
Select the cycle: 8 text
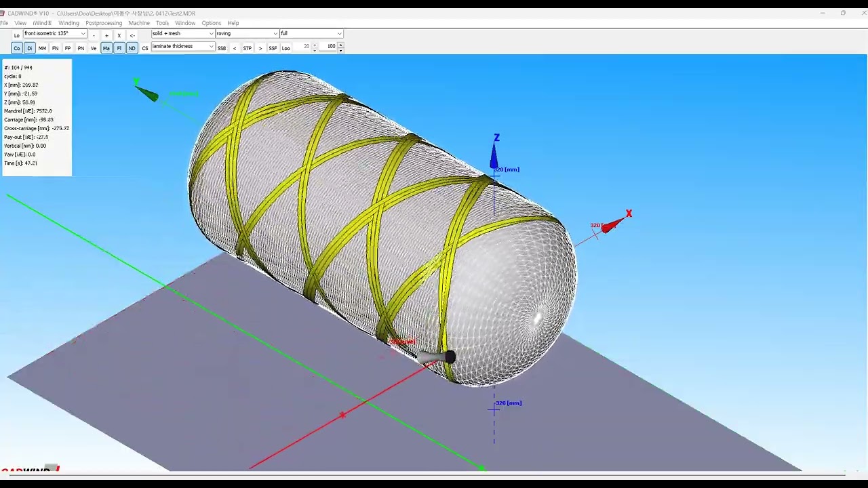(x=13, y=77)
